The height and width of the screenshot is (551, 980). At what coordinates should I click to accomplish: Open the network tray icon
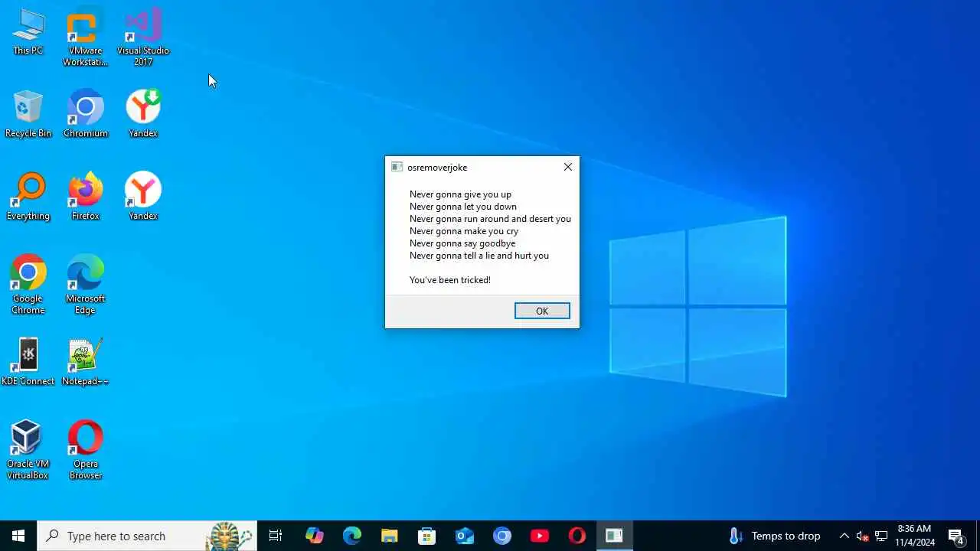pos(881,536)
